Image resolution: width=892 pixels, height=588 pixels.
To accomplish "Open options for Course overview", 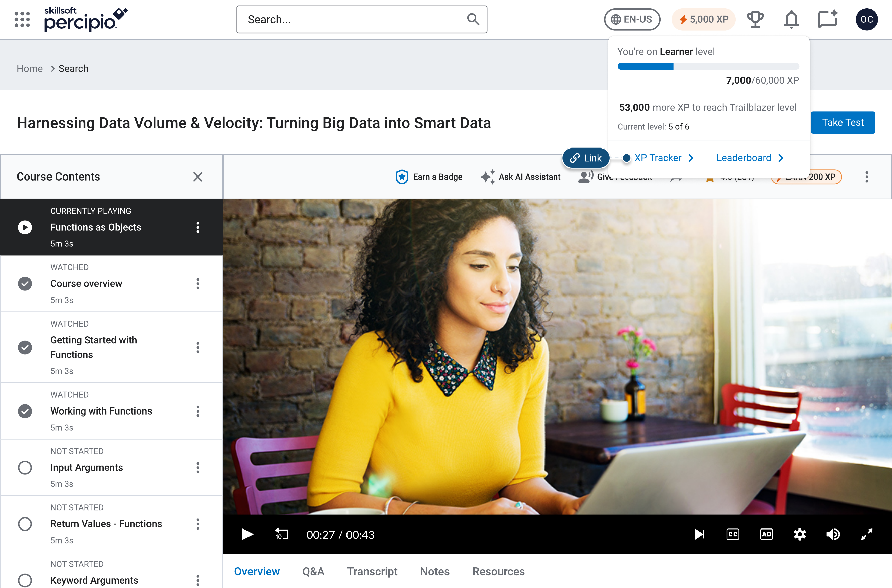I will coord(198,283).
